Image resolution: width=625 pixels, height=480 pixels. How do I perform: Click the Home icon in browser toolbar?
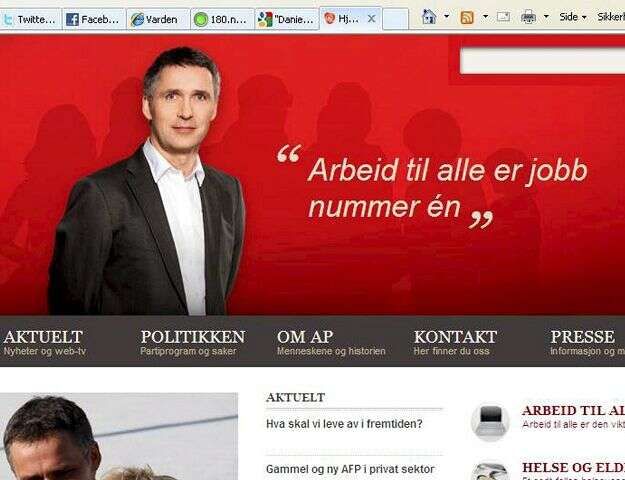428,17
